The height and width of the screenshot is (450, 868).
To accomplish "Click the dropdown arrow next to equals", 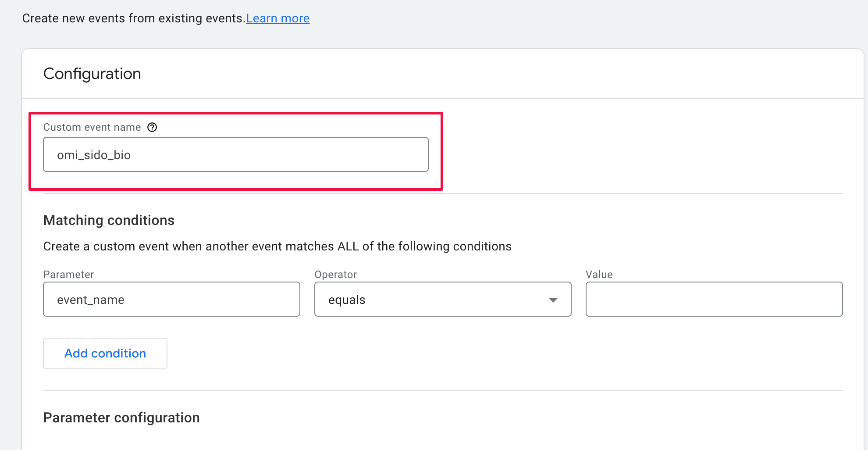I will tap(553, 300).
